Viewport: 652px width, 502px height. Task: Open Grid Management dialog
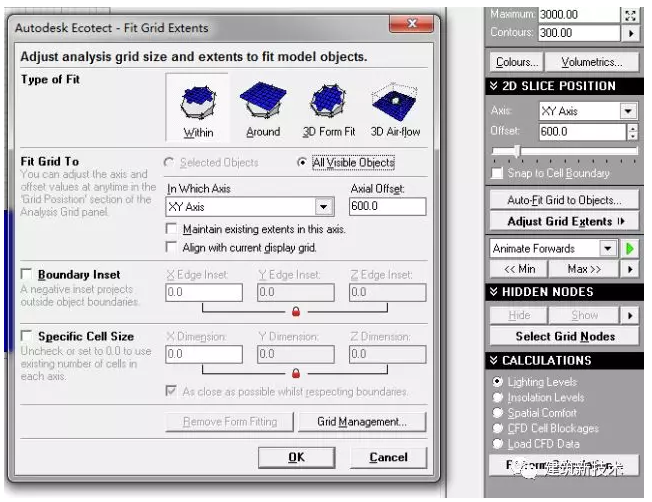(362, 422)
